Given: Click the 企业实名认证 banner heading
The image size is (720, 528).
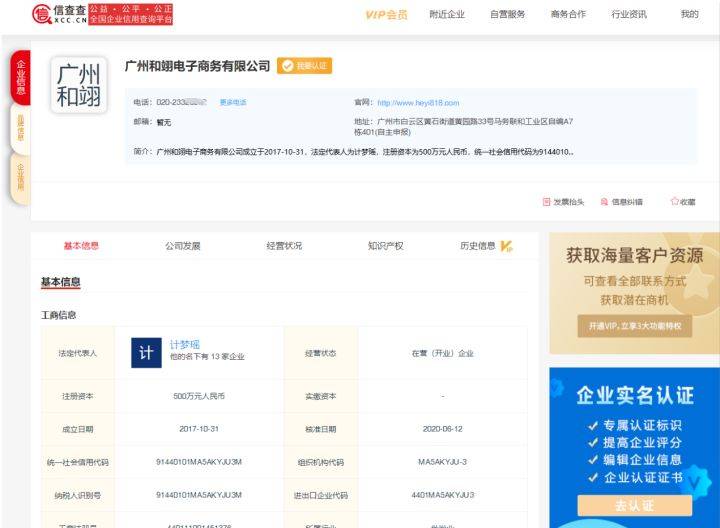Looking at the screenshot, I should [x=635, y=395].
